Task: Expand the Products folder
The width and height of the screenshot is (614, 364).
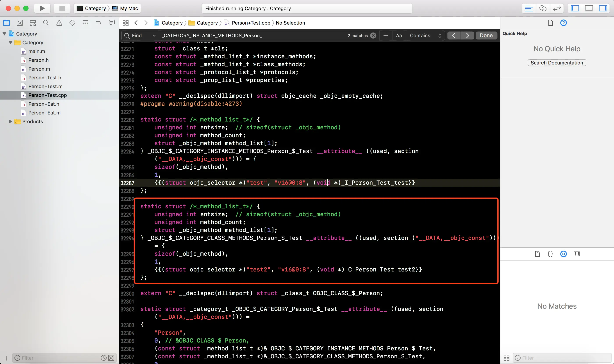Action: (11, 121)
